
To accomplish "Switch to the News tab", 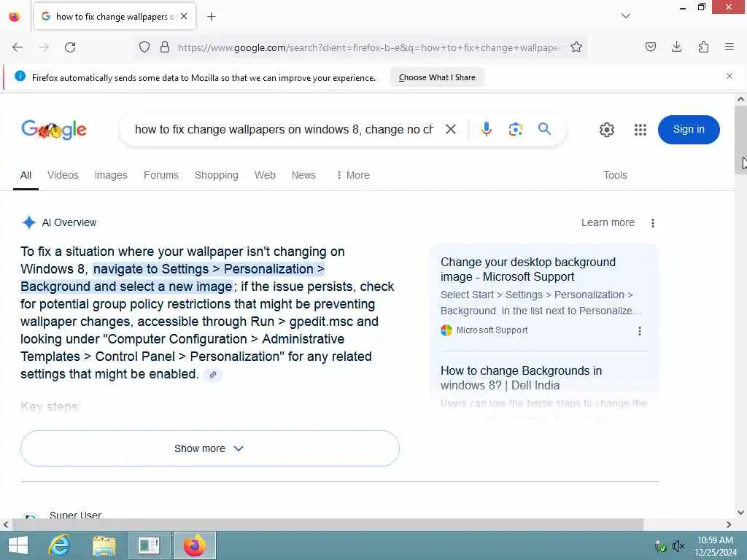I will click(303, 175).
